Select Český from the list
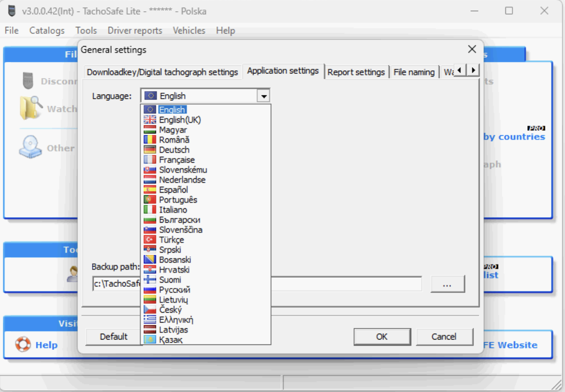Screen dimensions: 565x392 pos(205,310)
